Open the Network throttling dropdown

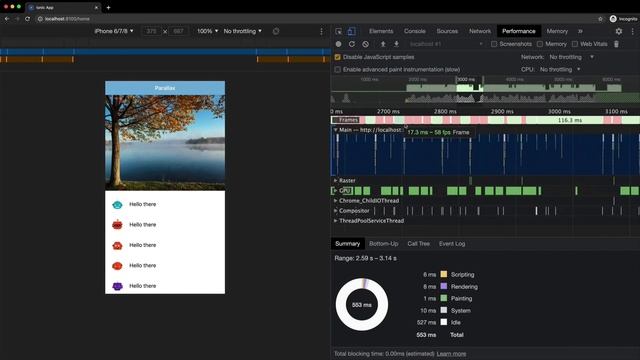571,57
